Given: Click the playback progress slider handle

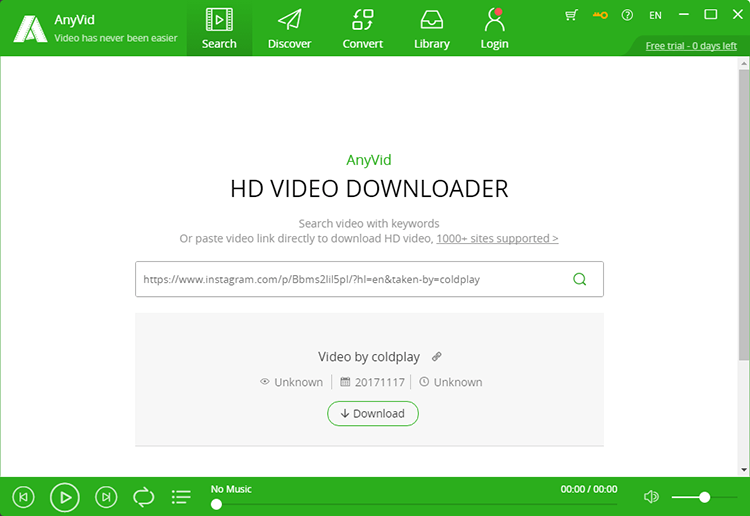Looking at the screenshot, I should (x=216, y=504).
